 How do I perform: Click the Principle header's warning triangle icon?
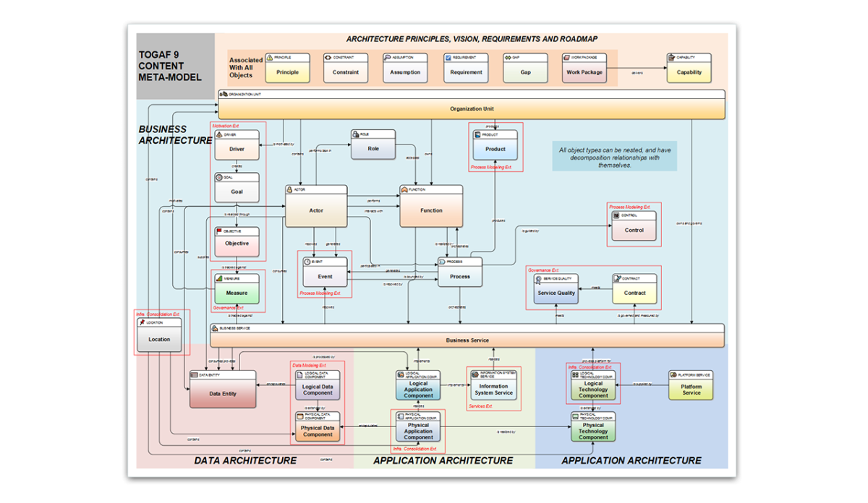[x=271, y=57]
